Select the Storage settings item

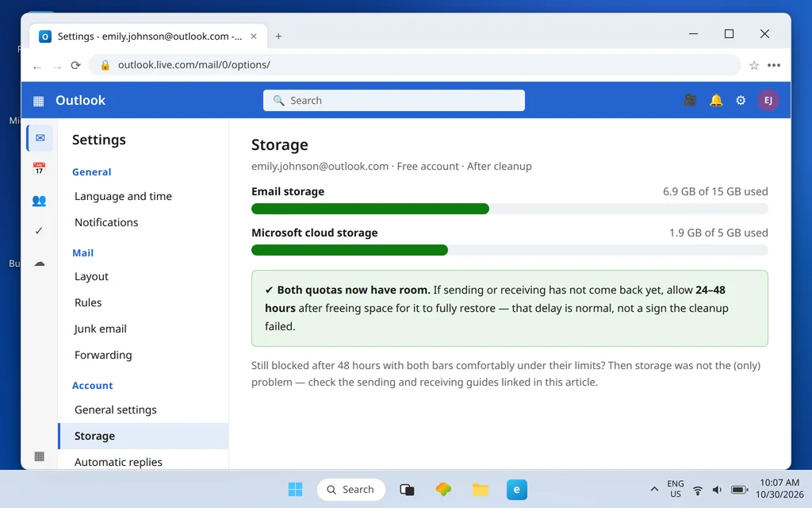tap(144, 436)
